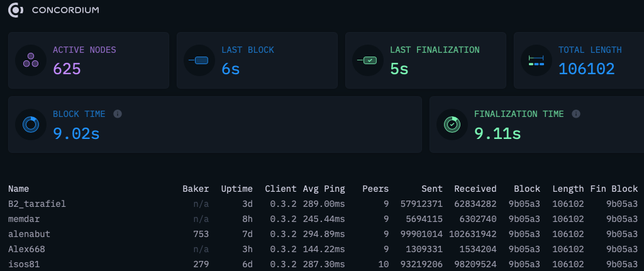Click the Block Time value 9.02s
644x271 pixels.
click(76, 133)
